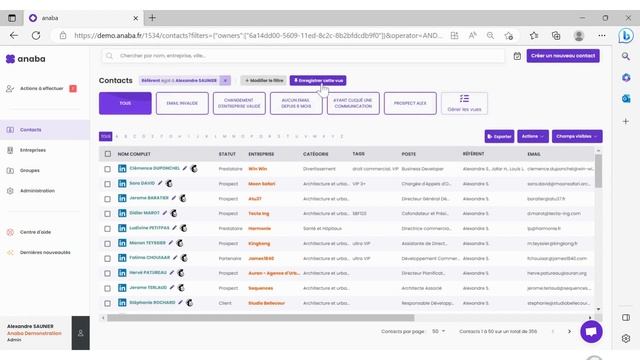Screen dimensions: 640x360
Task: Edit contact Jerome BARATIER with pencil icon
Action: click(174, 198)
